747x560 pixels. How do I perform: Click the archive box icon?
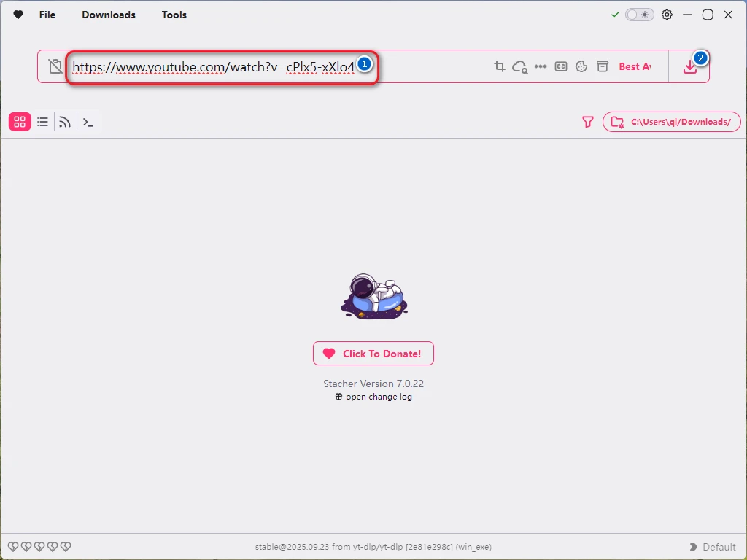pyautogui.click(x=603, y=66)
